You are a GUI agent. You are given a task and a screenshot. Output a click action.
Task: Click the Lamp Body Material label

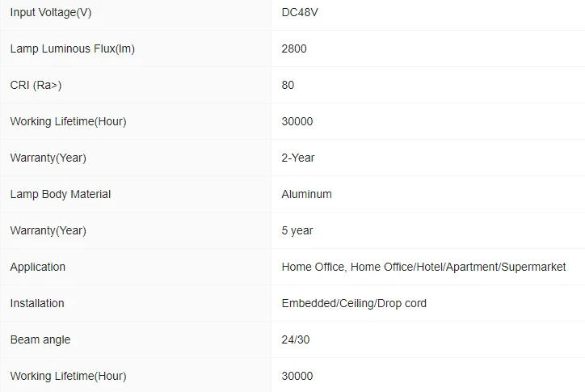tap(61, 194)
